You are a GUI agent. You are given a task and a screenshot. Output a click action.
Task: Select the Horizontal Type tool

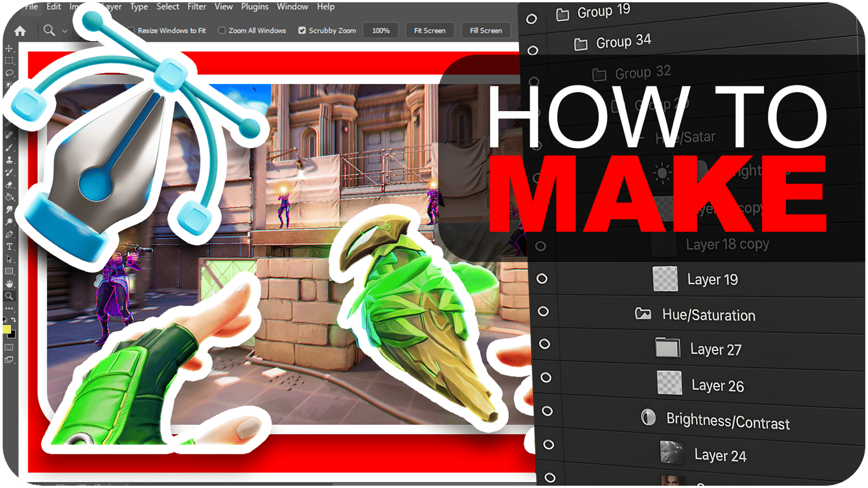(9, 247)
